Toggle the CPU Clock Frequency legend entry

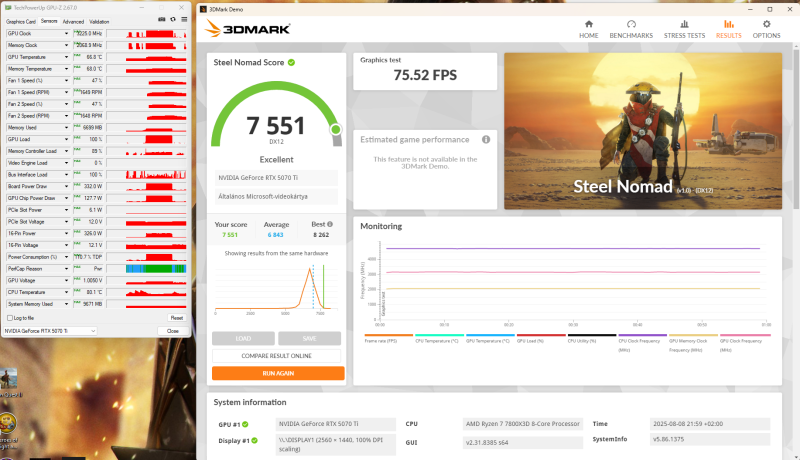pos(642,343)
